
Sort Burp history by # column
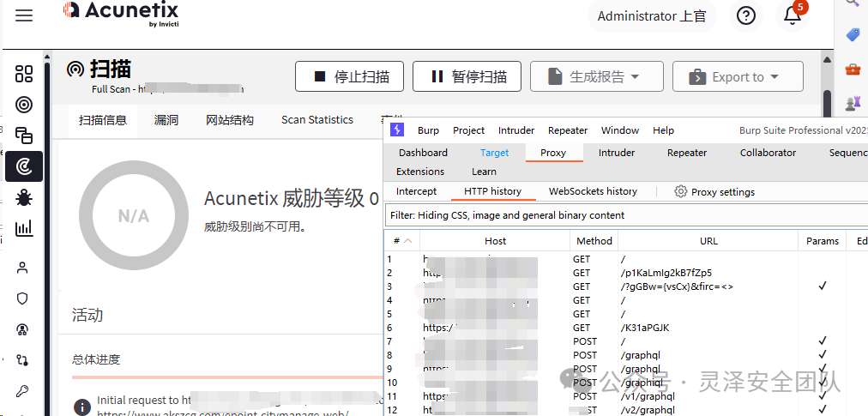coord(402,241)
